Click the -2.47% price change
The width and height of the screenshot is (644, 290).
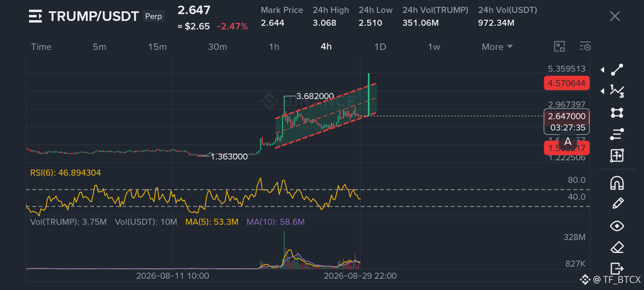232,27
